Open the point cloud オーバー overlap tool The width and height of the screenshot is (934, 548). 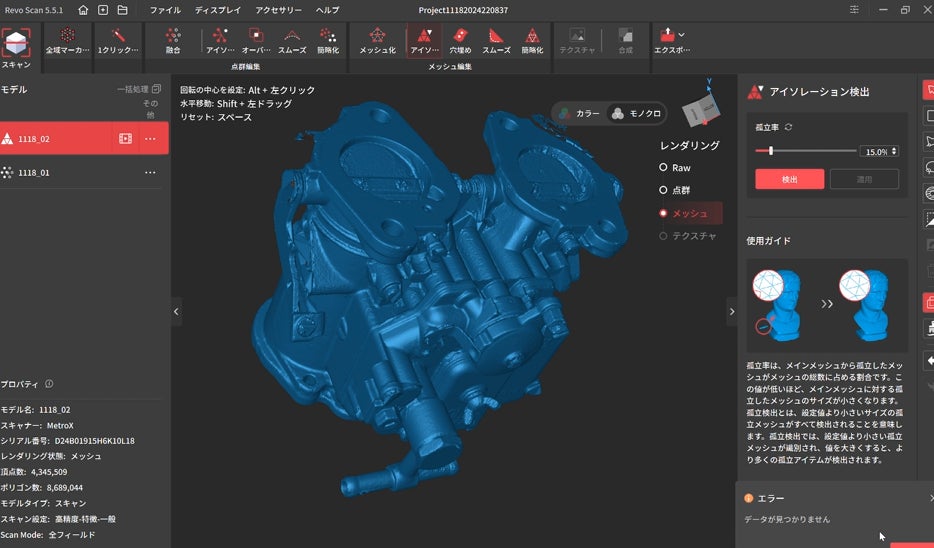click(256, 40)
